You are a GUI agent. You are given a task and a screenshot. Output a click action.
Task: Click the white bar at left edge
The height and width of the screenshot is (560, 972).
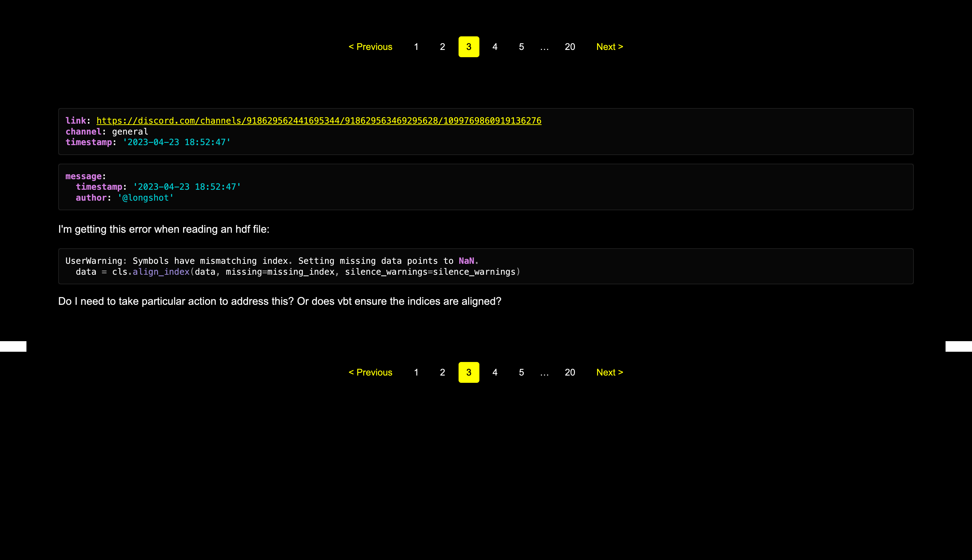(x=13, y=346)
